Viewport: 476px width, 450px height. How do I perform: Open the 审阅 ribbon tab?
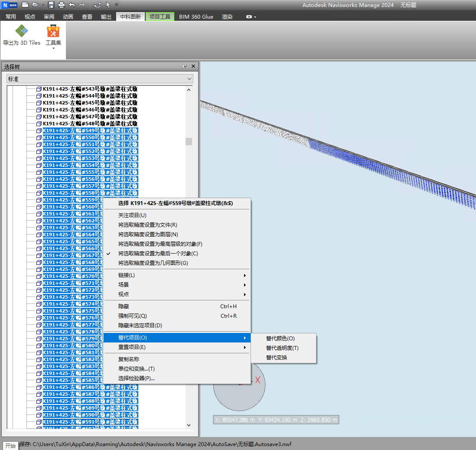pyautogui.click(x=49, y=17)
